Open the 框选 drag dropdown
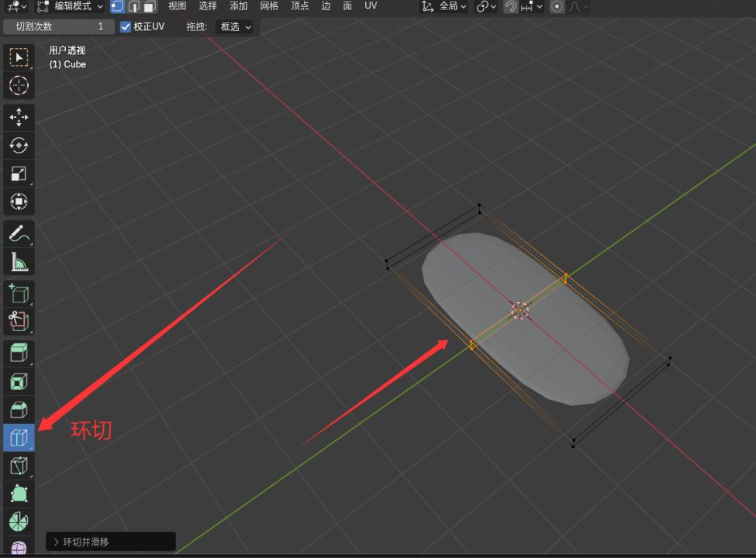The width and height of the screenshot is (756, 558). (x=236, y=26)
